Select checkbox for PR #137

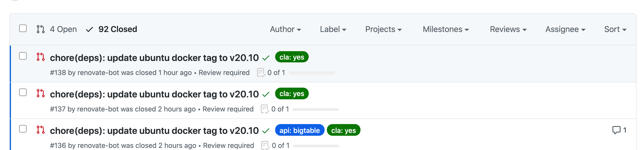[x=23, y=92]
